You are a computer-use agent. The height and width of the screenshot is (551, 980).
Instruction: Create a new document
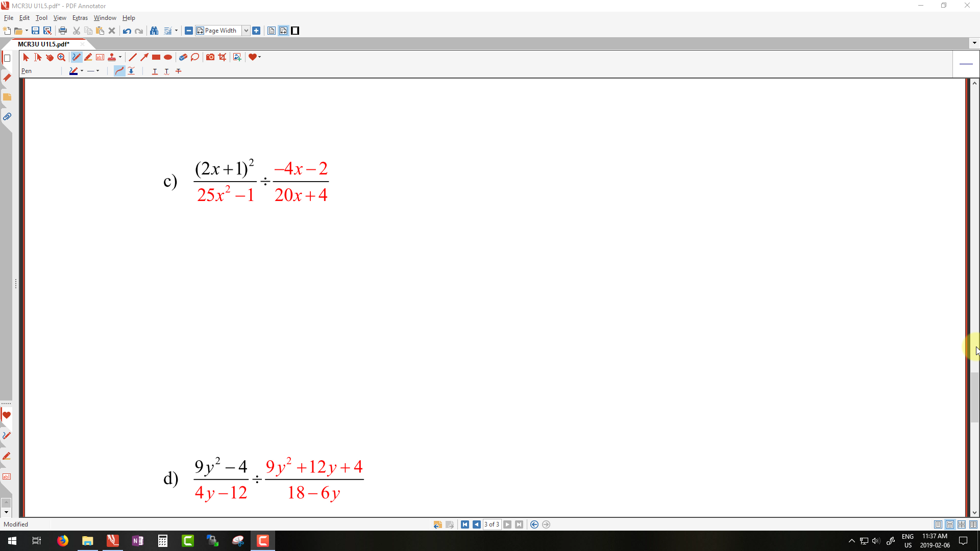click(7, 31)
